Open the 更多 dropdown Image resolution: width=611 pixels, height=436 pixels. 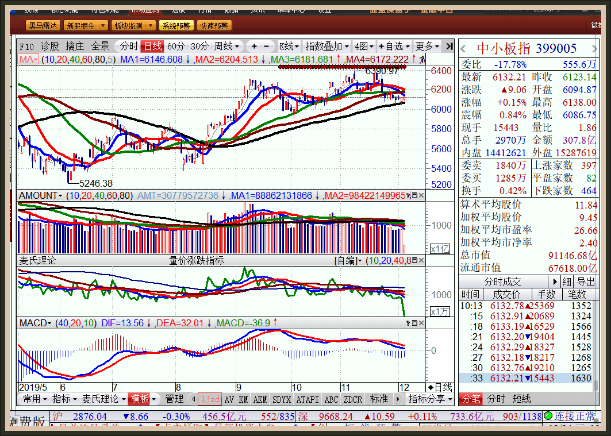click(x=427, y=46)
